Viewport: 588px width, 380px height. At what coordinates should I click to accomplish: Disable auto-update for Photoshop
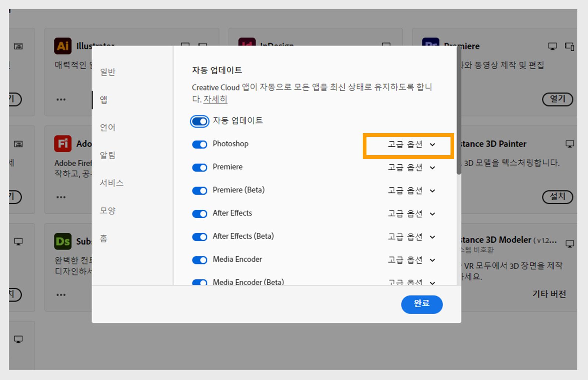pos(200,145)
